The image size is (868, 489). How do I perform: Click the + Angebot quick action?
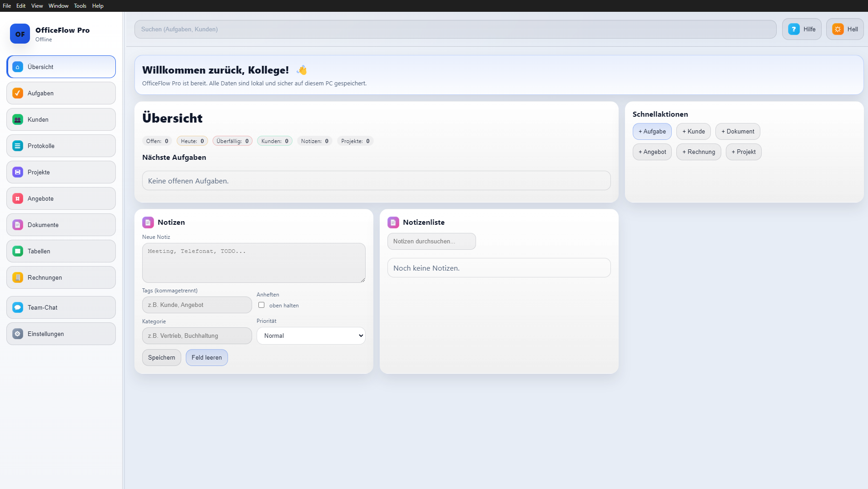point(652,152)
